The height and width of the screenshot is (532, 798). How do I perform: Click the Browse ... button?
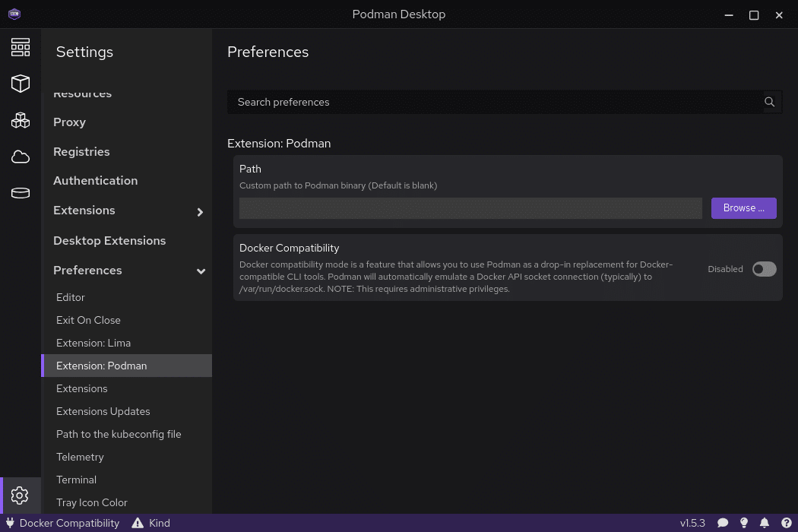(x=743, y=207)
